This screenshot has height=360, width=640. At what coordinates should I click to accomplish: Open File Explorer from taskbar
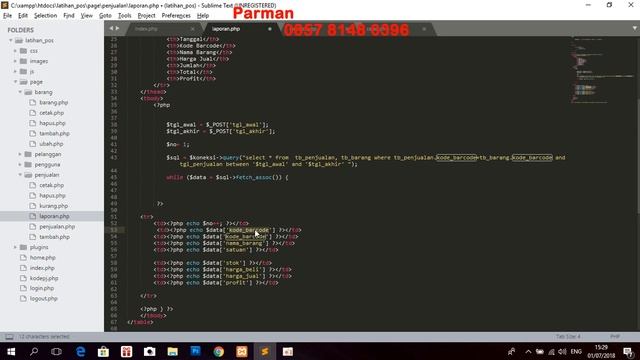coord(173,351)
